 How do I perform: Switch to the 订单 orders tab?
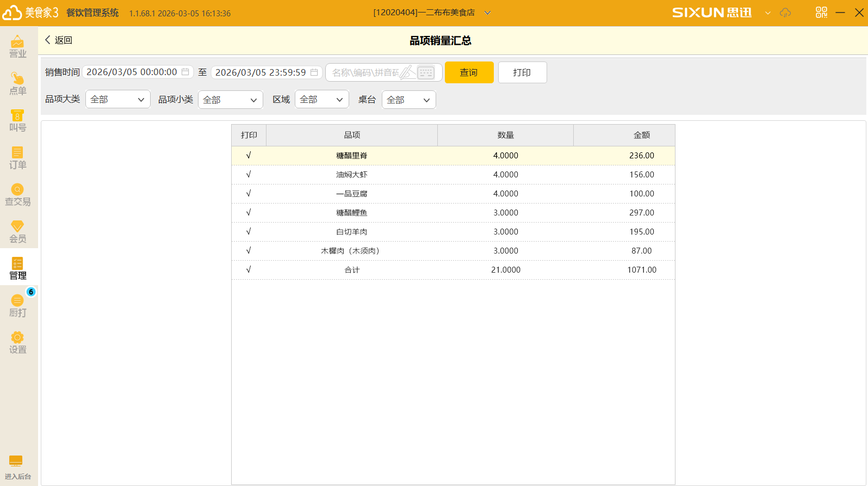pos(17,157)
